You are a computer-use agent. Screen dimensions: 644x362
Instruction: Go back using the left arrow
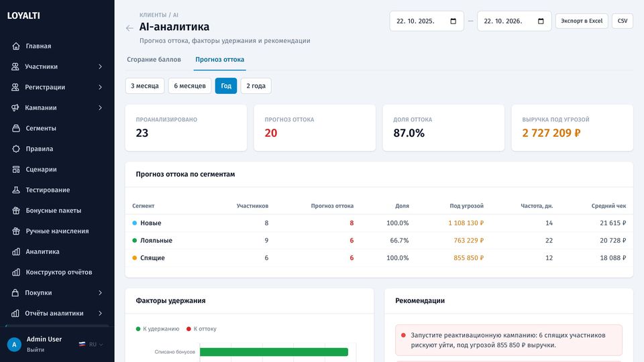[129, 28]
